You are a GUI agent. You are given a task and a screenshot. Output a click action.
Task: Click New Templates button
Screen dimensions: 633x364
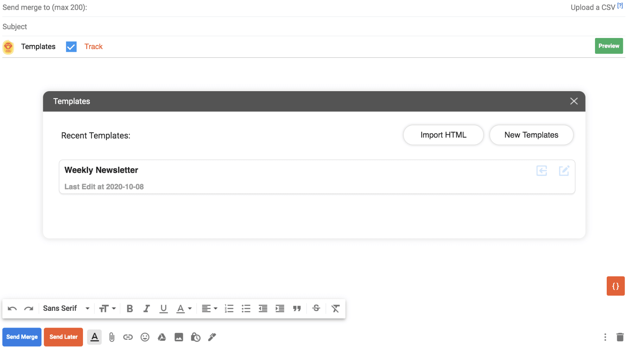pos(531,135)
